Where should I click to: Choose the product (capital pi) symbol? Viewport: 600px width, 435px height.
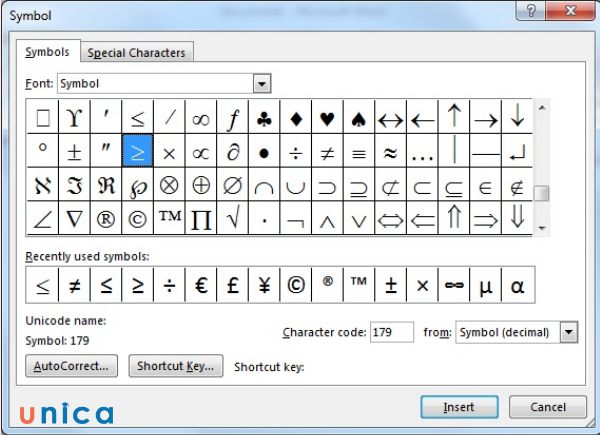coord(201,218)
